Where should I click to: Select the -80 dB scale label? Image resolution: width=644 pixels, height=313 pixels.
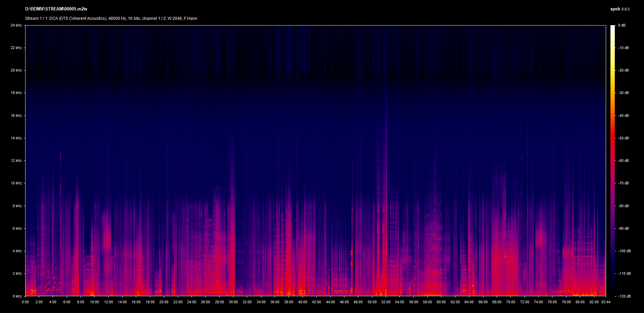(x=624, y=206)
